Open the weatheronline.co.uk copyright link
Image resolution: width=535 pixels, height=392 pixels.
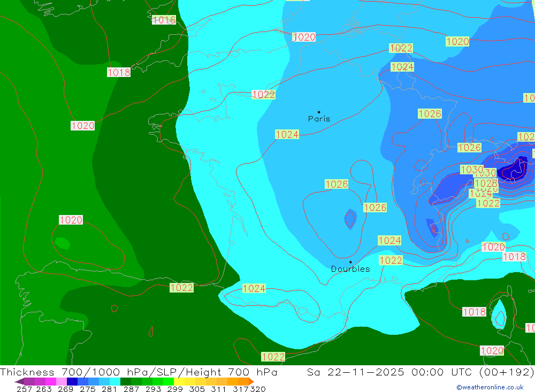[490, 387]
